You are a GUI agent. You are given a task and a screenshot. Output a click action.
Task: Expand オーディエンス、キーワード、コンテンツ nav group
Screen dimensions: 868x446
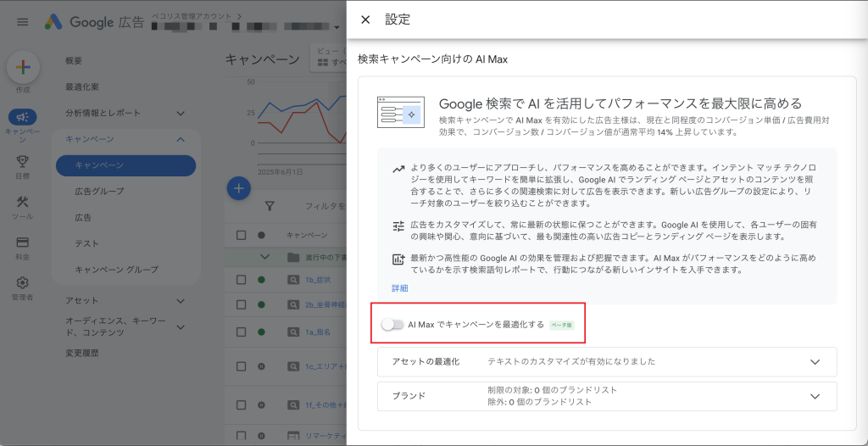pyautogui.click(x=181, y=327)
